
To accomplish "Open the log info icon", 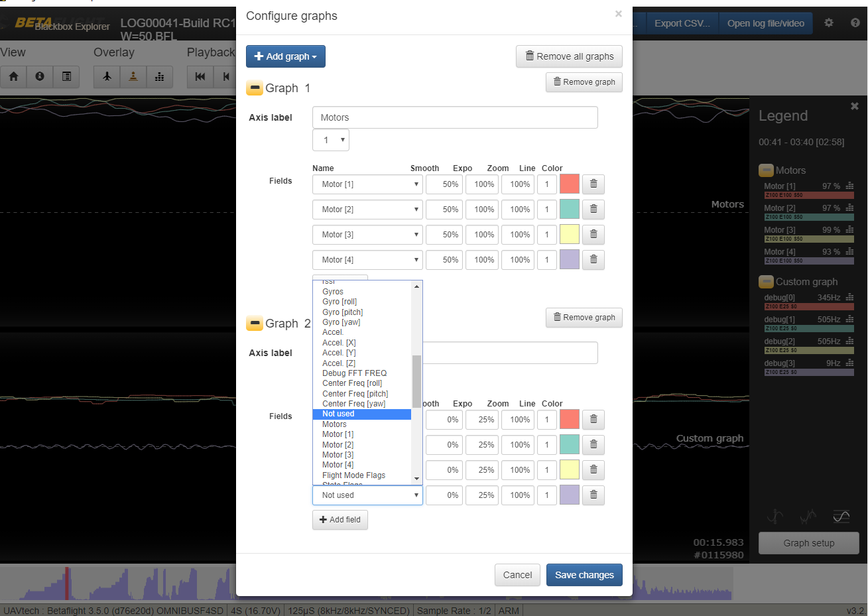I will [39, 76].
